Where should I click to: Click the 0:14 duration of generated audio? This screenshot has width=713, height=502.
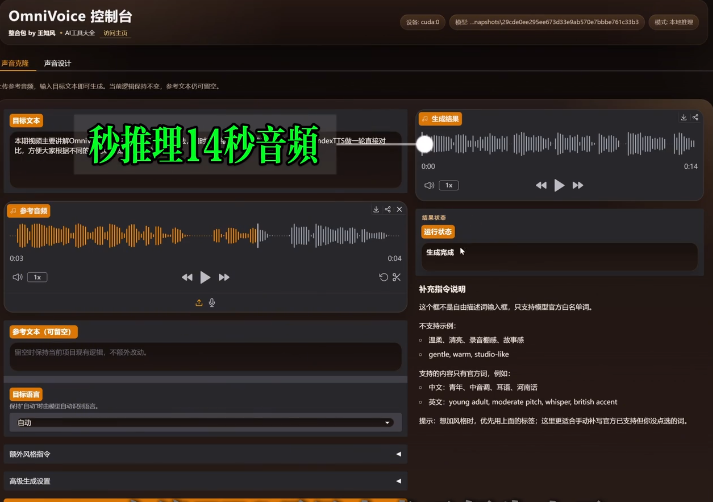click(x=690, y=166)
